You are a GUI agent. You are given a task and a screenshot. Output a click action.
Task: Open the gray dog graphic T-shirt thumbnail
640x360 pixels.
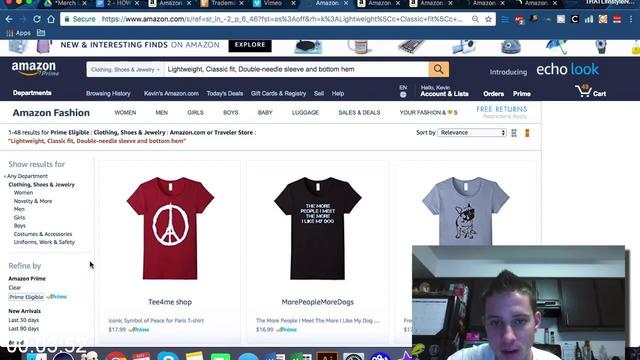[x=465, y=211]
